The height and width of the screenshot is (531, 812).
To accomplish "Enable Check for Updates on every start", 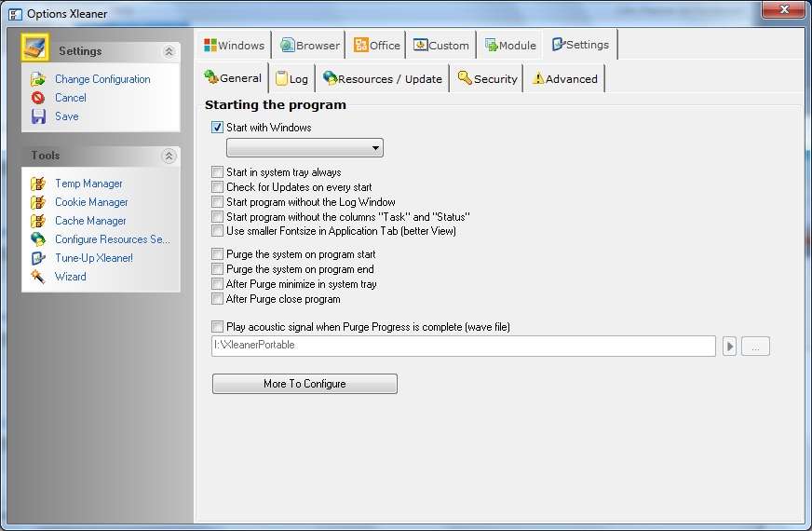I will click(x=218, y=187).
